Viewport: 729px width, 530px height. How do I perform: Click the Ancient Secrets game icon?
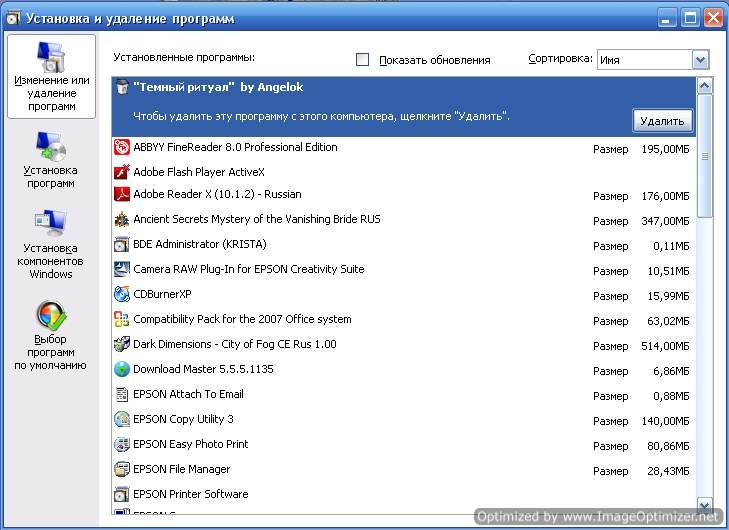[122, 219]
